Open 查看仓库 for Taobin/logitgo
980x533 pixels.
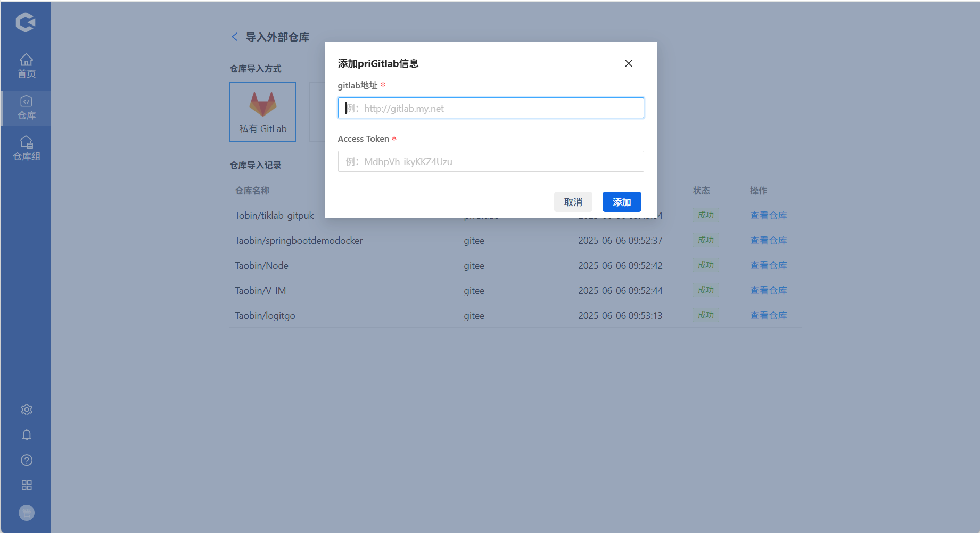(x=768, y=315)
